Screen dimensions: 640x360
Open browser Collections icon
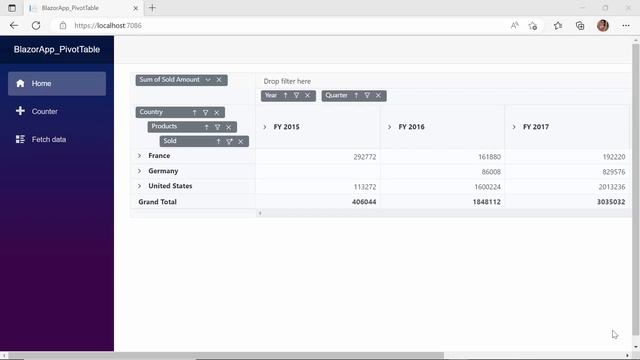tap(580, 25)
